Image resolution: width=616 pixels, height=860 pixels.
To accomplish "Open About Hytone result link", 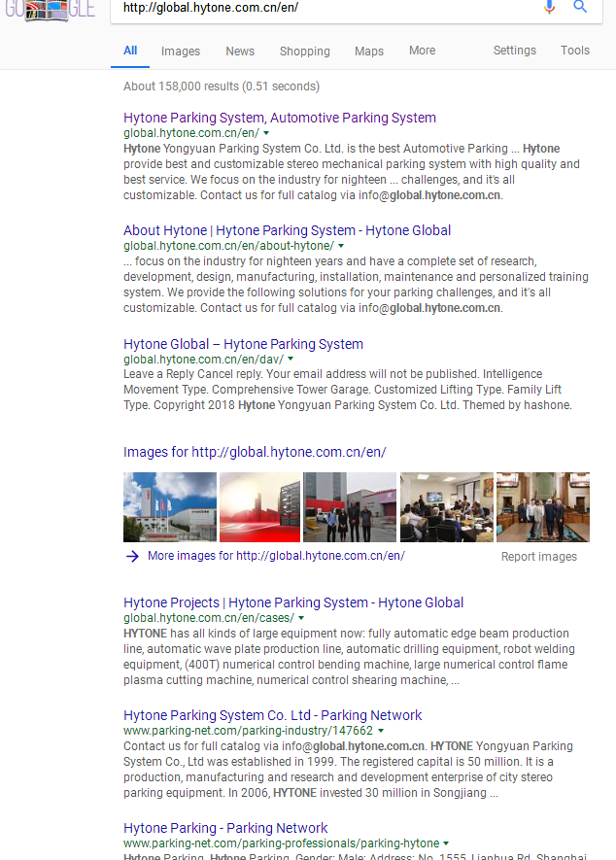I will 287,230.
